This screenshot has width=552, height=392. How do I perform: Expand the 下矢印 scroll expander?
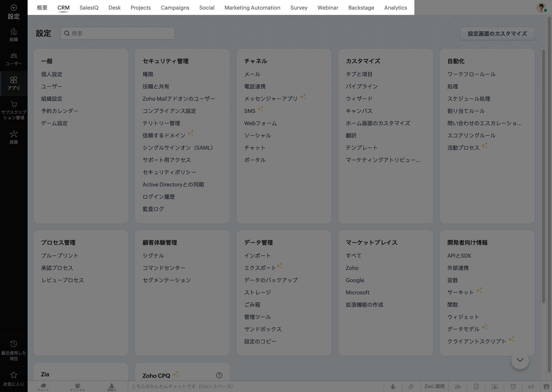click(x=520, y=361)
